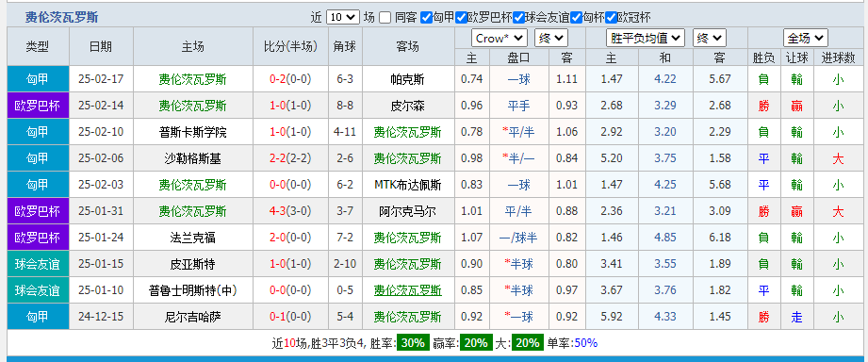This screenshot has width=868, height=362.
Task: Click 赢 handicap result on 皮尔森 row
Action: (797, 106)
